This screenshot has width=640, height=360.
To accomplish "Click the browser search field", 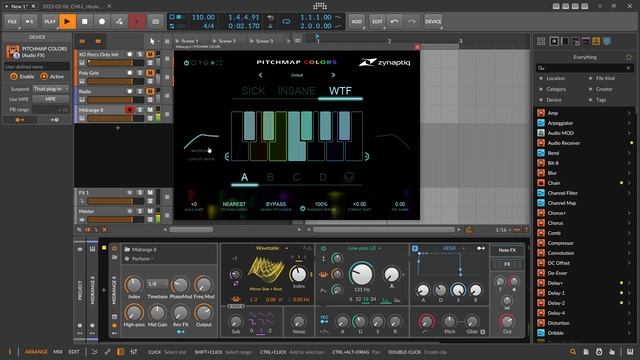I will (584, 68).
